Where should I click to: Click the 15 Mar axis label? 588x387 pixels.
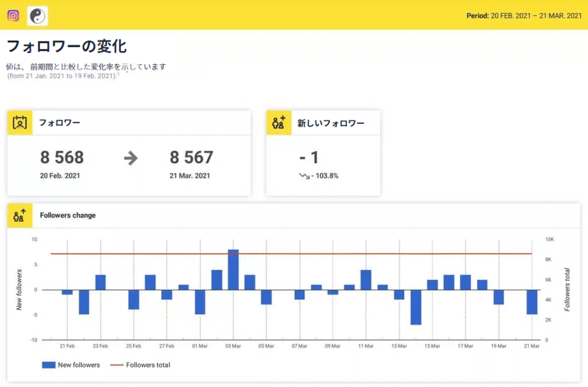432,346
